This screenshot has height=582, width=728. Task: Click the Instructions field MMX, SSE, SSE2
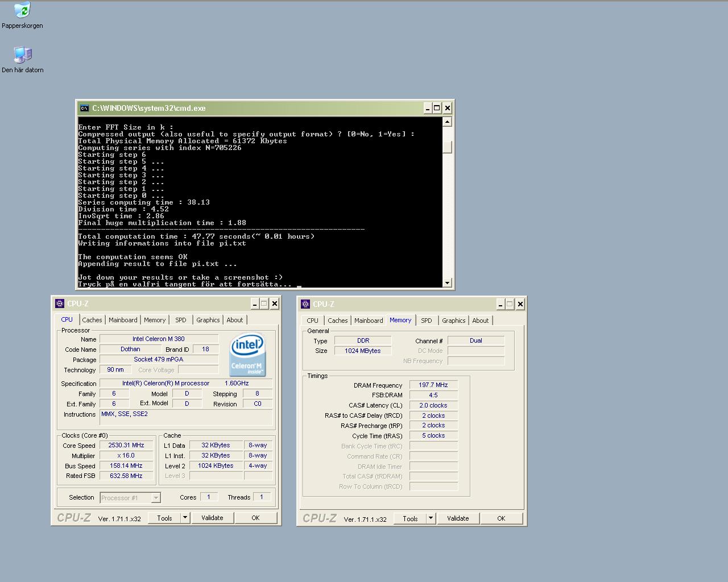pyautogui.click(x=186, y=417)
